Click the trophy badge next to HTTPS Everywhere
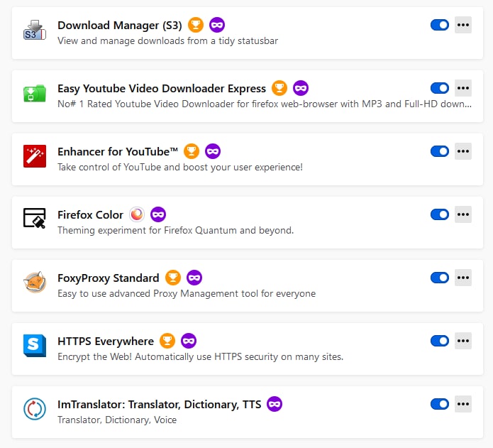This screenshot has height=448, width=493. 167,341
